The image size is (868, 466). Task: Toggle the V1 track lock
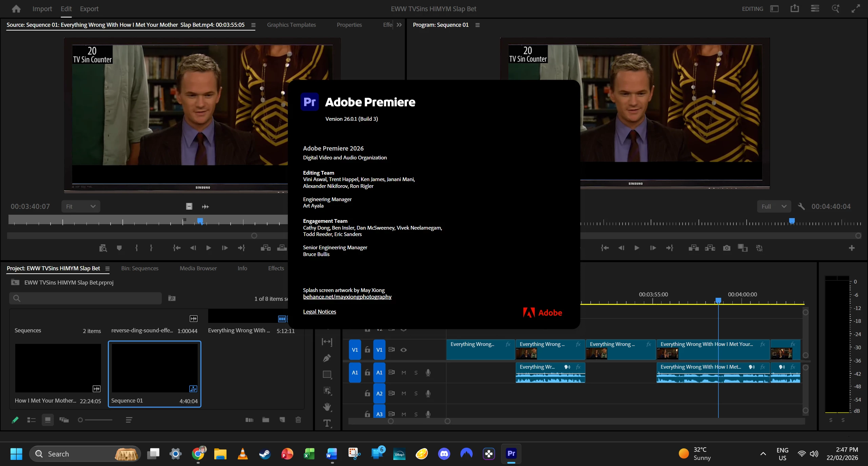367,350
